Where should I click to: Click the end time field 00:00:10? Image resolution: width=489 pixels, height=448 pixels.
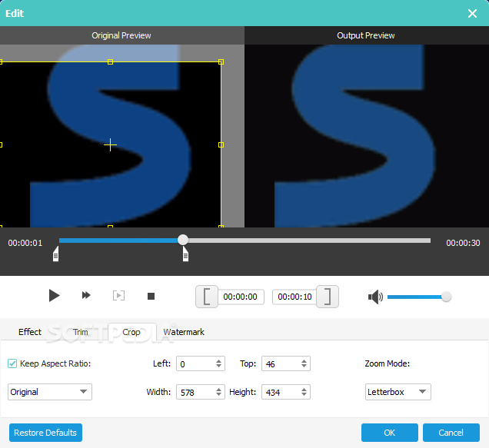click(x=294, y=297)
